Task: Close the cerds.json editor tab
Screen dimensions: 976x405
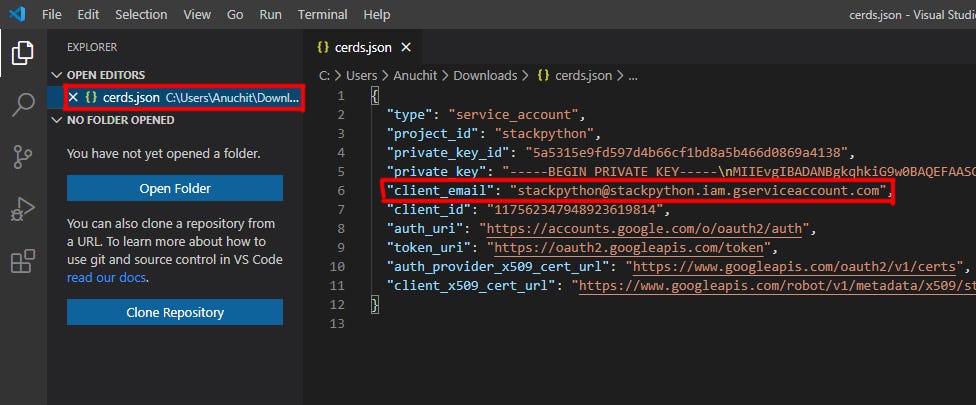Action: (x=406, y=47)
